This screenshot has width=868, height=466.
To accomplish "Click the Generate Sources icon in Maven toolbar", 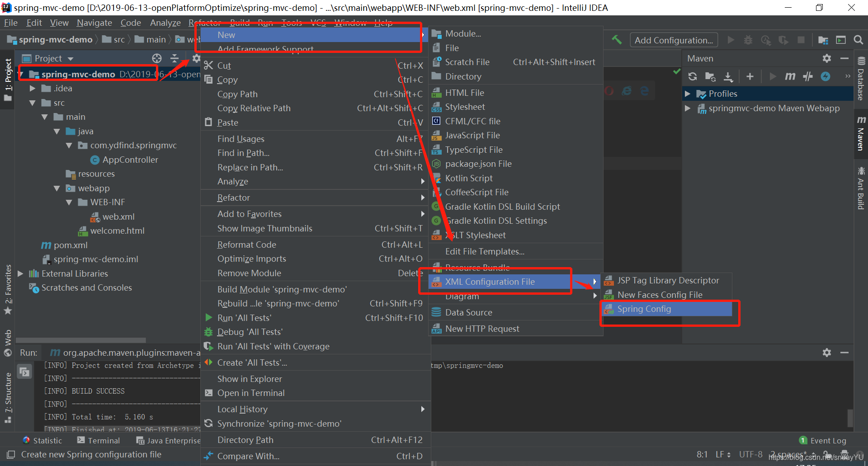I will coord(710,76).
